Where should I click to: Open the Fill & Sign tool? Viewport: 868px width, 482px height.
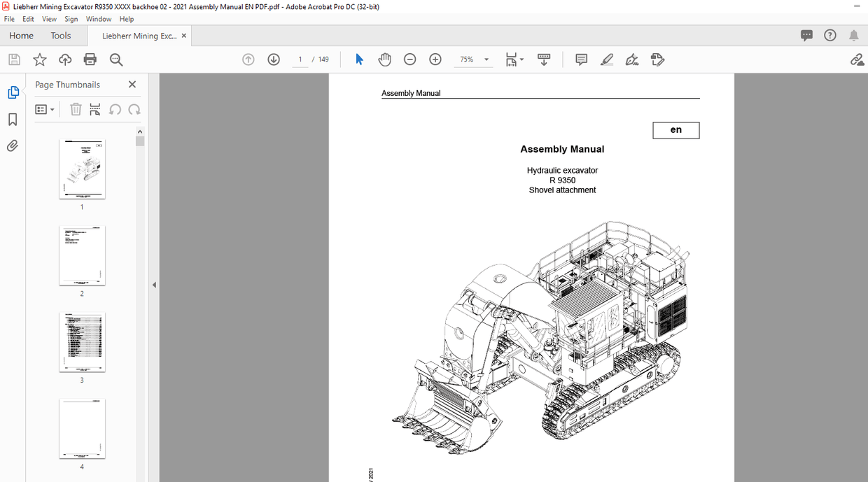pos(632,59)
